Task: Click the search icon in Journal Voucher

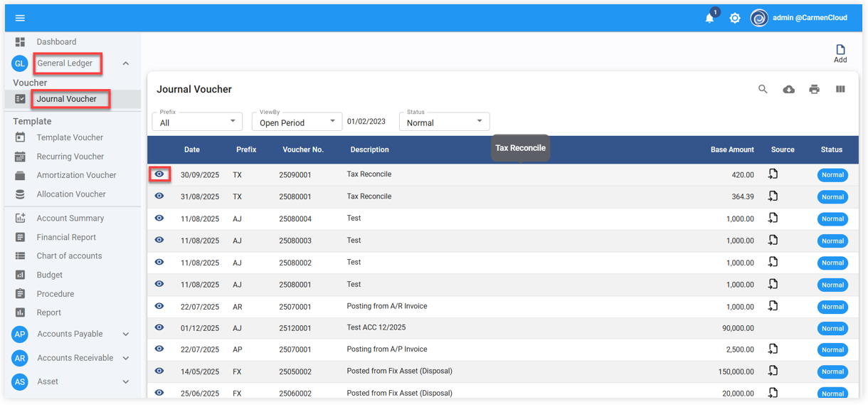Action: (763, 90)
